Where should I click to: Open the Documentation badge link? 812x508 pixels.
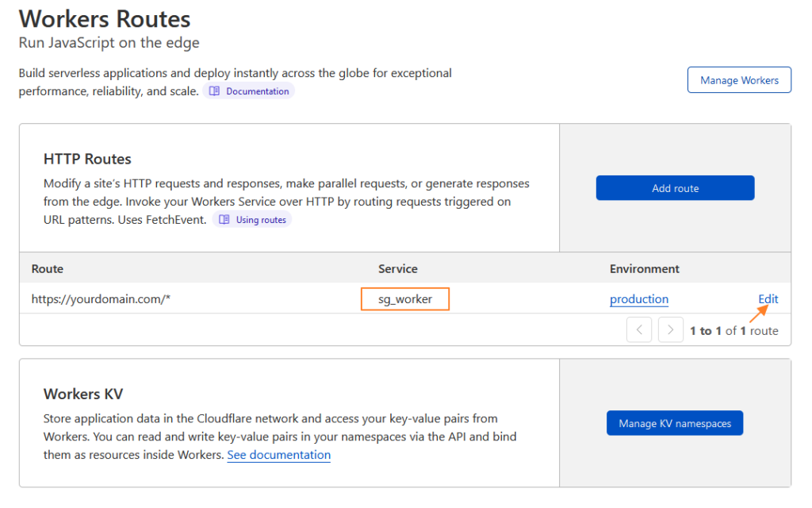[x=257, y=91]
